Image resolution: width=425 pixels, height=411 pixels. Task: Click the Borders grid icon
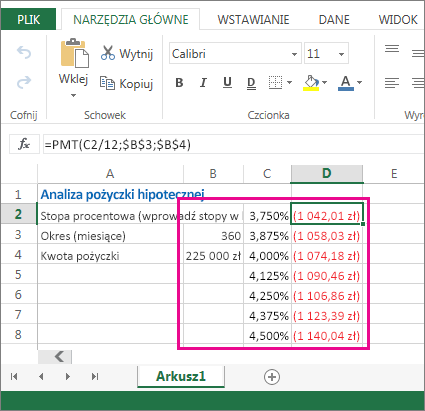(x=275, y=82)
